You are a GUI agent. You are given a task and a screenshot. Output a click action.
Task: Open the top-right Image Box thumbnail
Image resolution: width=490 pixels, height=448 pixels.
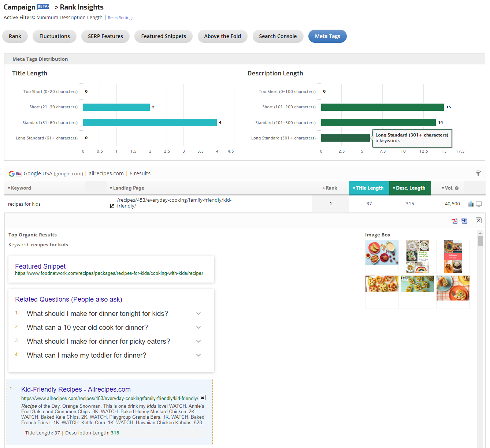453,256
